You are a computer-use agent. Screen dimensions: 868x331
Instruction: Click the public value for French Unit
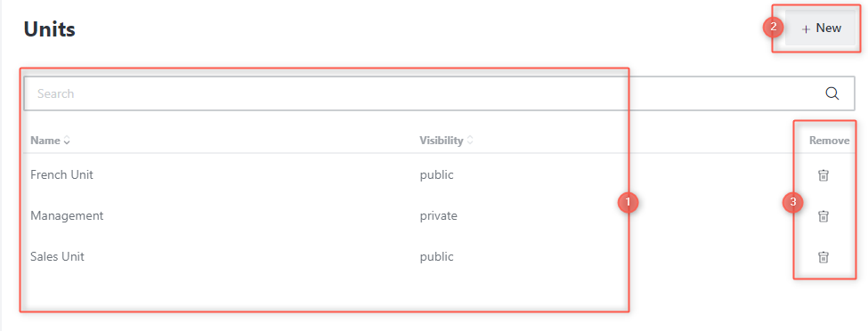(x=436, y=175)
